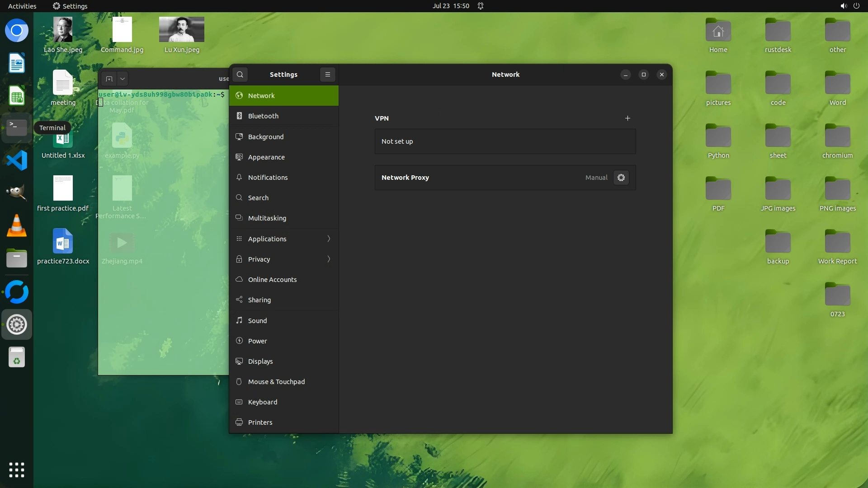This screenshot has width=868, height=488.
Task: Launch VS Code from the dock
Action: pyautogui.click(x=17, y=161)
